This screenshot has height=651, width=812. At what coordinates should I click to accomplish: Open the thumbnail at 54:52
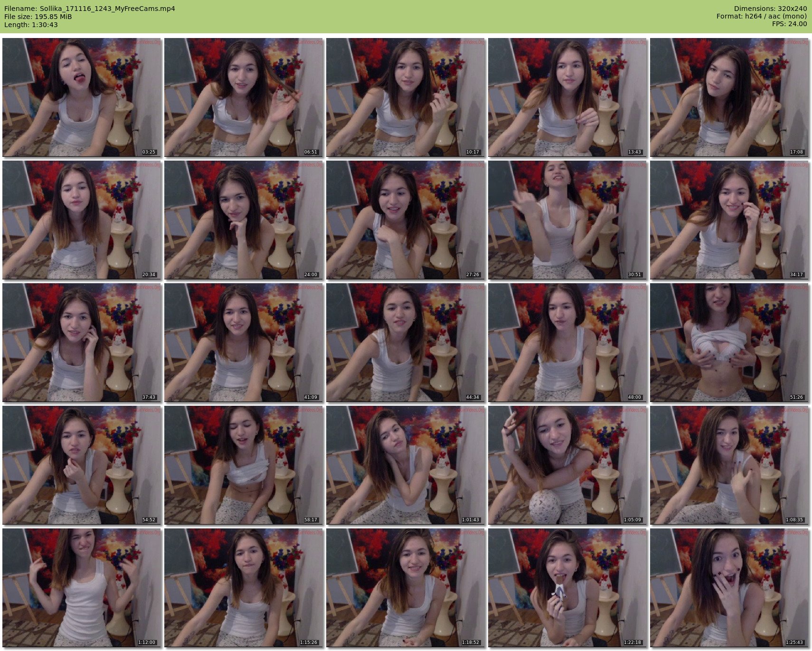coord(82,465)
